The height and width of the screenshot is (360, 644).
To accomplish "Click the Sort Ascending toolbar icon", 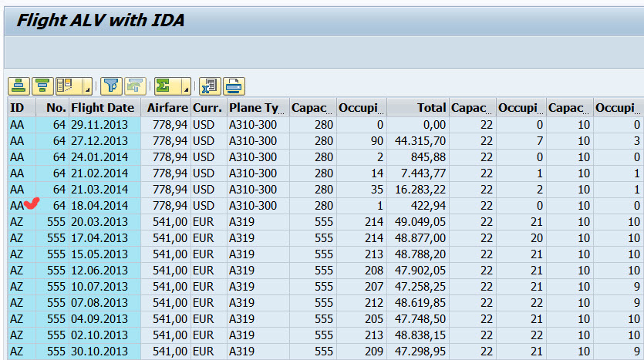I will [19, 85].
